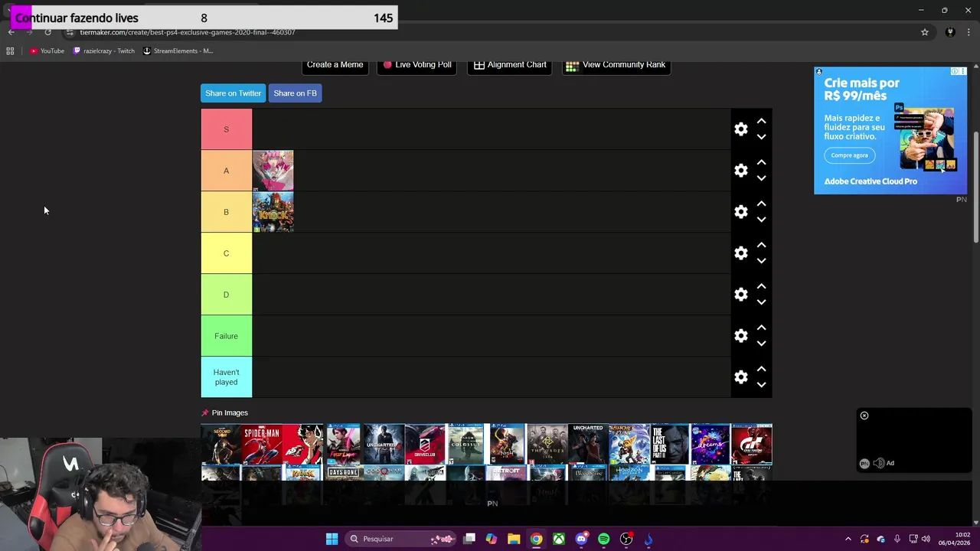This screenshot has height=551, width=980.
Task: Open settings gear for C tier
Action: click(740, 253)
